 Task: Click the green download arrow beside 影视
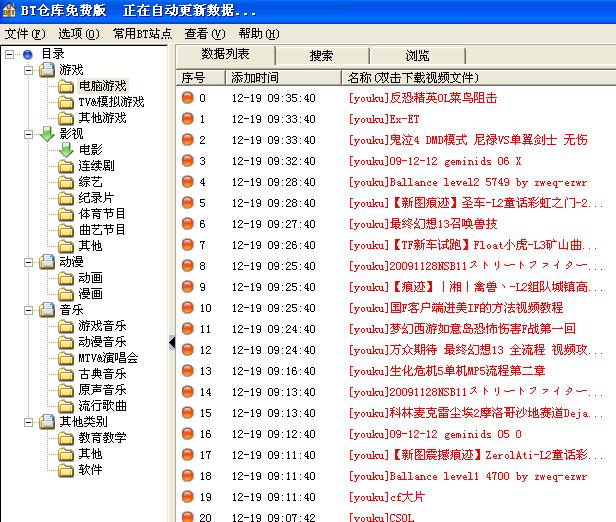click(47, 134)
